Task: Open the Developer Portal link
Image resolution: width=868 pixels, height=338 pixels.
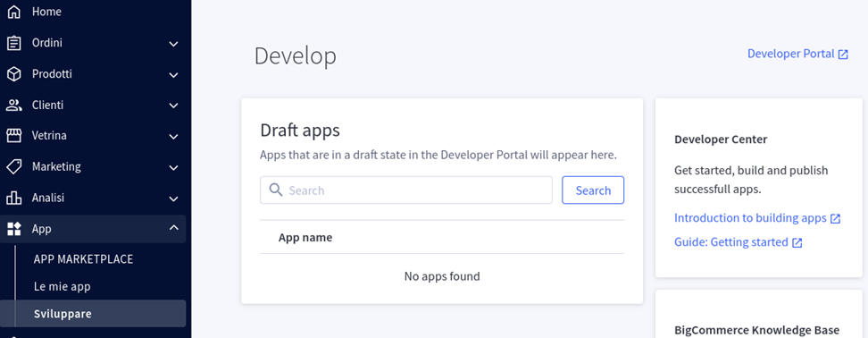Action: [790, 54]
